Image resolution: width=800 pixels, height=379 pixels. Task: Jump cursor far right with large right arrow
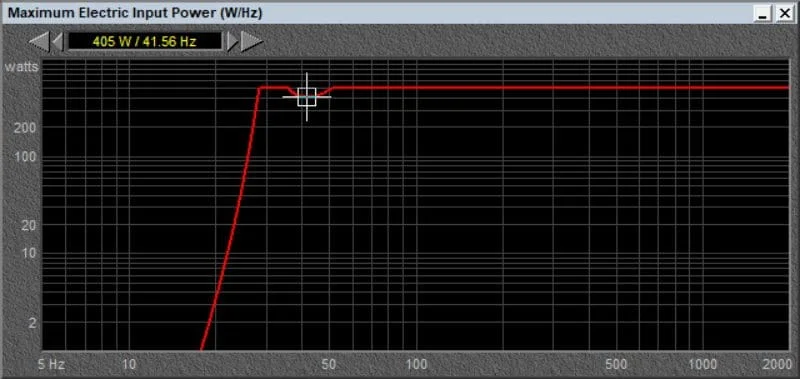click(x=252, y=42)
